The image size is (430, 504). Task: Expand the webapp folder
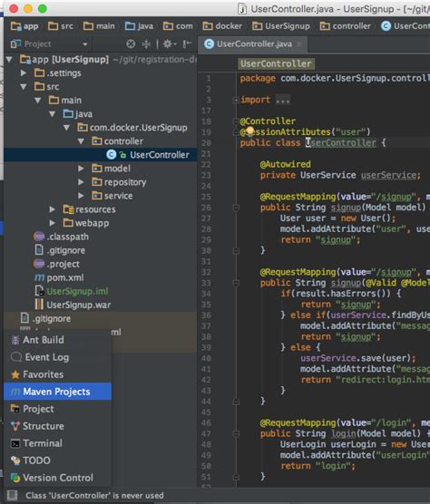(x=52, y=223)
